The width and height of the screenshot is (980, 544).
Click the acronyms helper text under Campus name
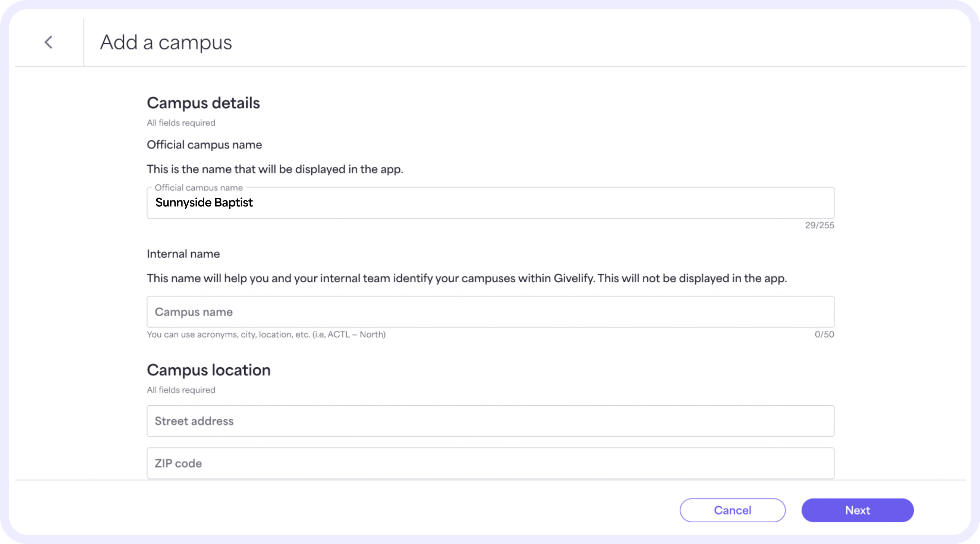[x=266, y=334]
